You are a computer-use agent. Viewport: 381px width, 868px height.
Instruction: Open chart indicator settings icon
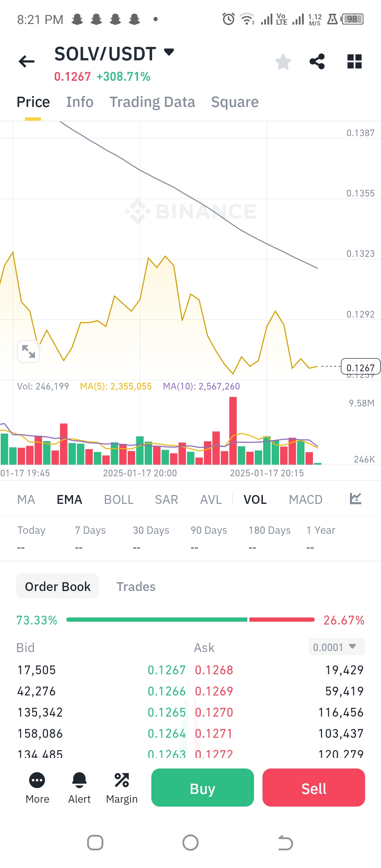coord(355,499)
